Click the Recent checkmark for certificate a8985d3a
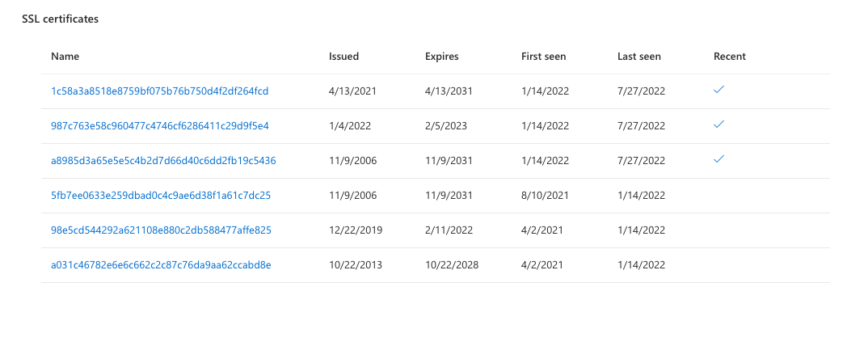868x342 pixels. [x=718, y=160]
